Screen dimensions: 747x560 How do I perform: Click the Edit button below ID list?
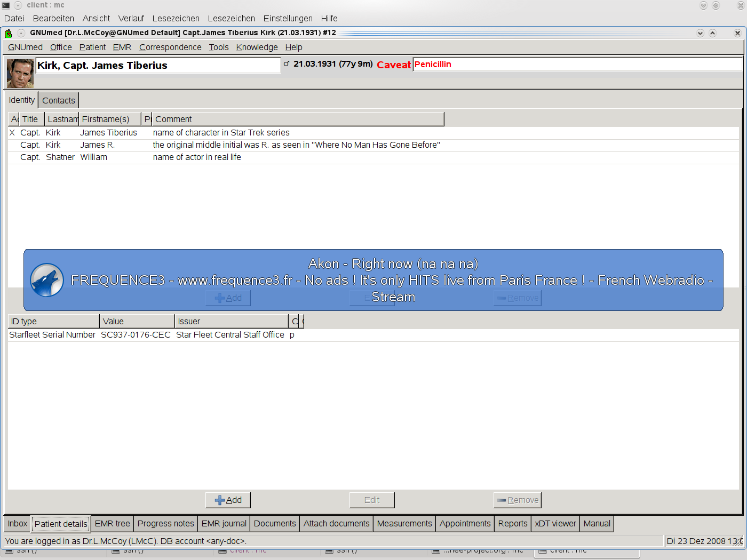coord(372,500)
